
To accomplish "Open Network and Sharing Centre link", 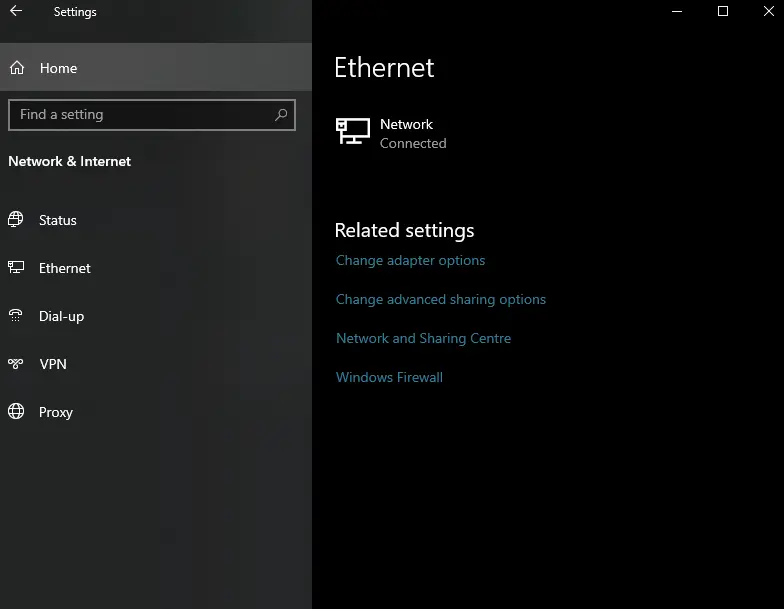I will click(x=423, y=338).
